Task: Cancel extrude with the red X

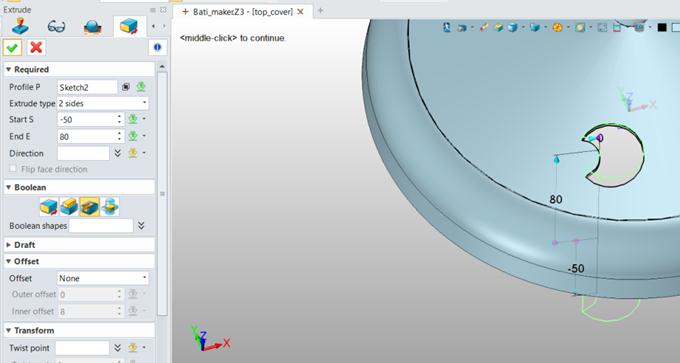Action: coord(36,47)
